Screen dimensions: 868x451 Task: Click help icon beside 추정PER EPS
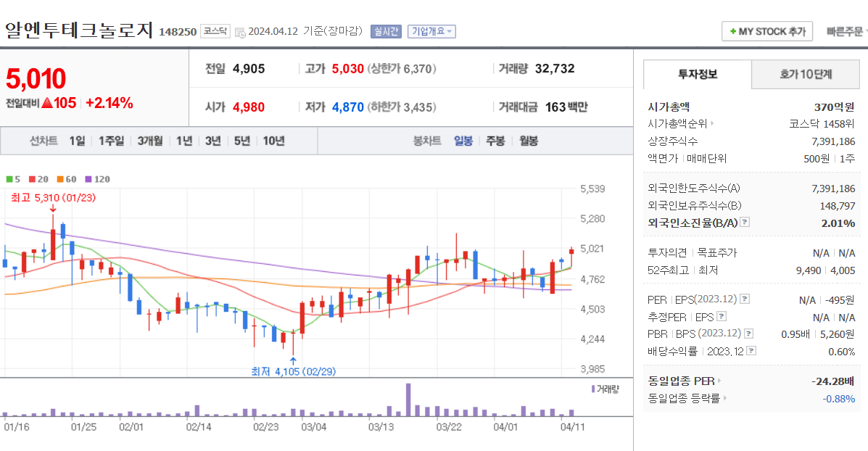(722, 317)
